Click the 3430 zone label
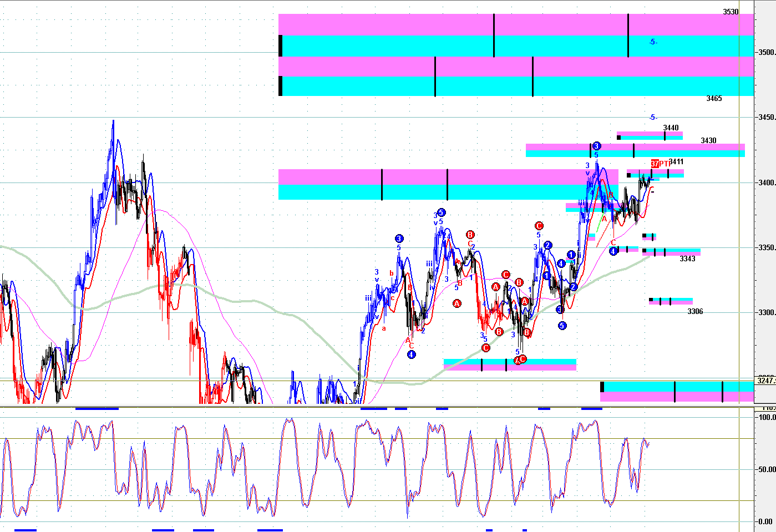The height and width of the screenshot is (532, 776). tap(708, 140)
